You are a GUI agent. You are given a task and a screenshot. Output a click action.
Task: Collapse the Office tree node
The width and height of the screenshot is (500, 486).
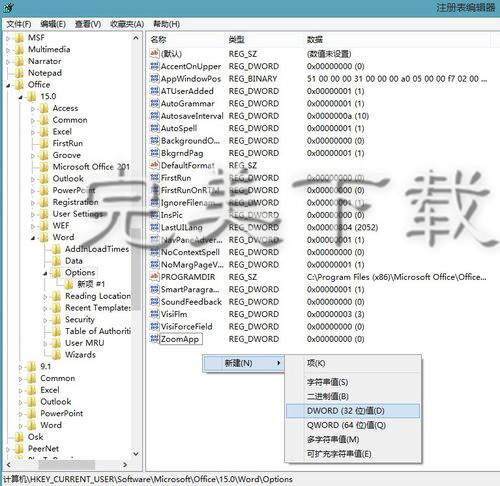[x=8, y=85]
